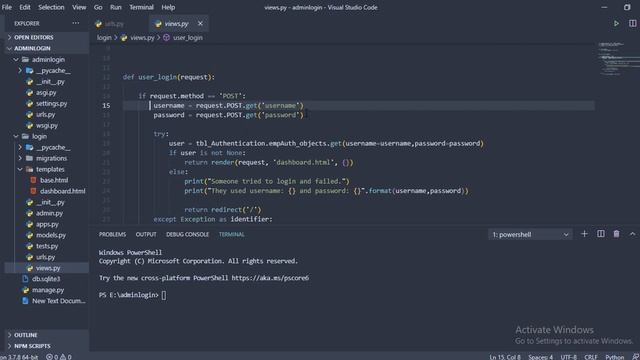The image size is (640, 360).
Task: Open models.py file
Action: coord(51,235)
